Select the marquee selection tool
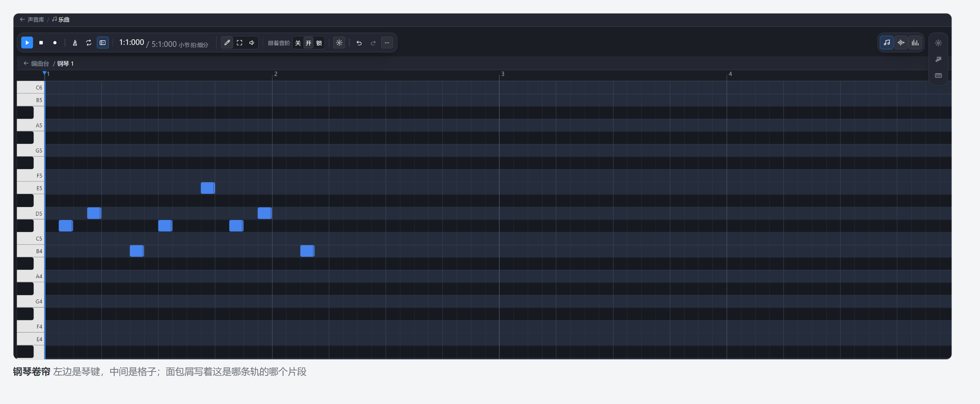 pyautogui.click(x=239, y=43)
